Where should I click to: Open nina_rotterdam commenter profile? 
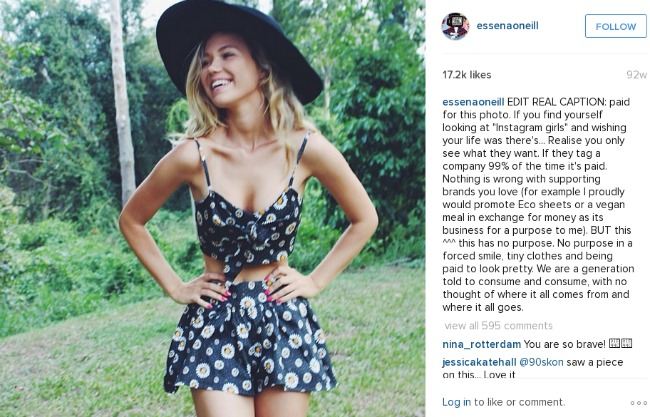pyautogui.click(x=481, y=344)
